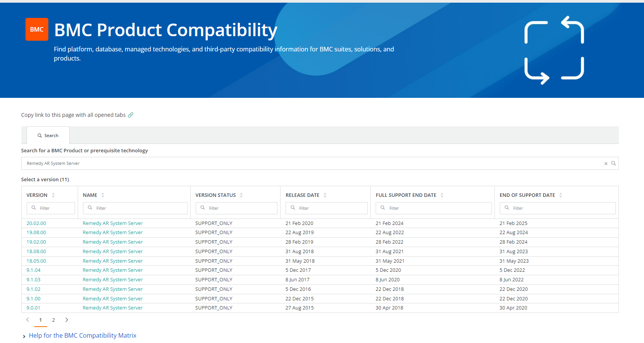The height and width of the screenshot is (343, 644).
Task: Click 'Copy link to this page with all opened tabs'
Action: click(73, 115)
